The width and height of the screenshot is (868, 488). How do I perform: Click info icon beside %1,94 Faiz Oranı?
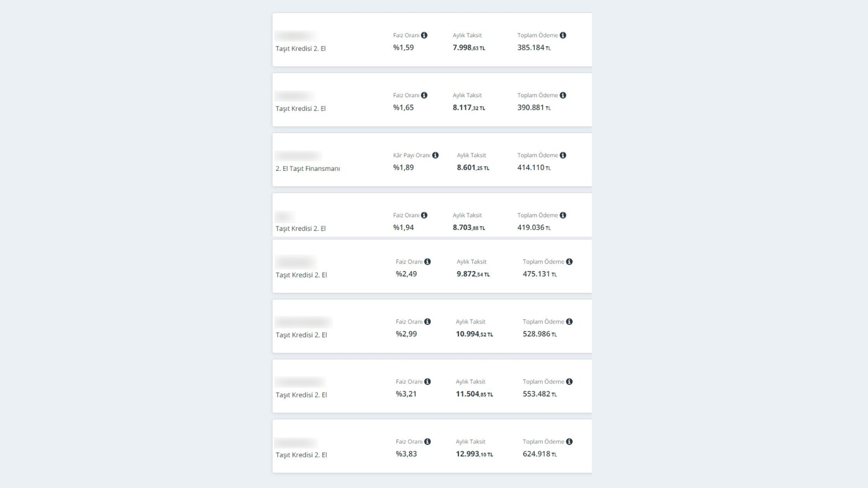tap(424, 215)
